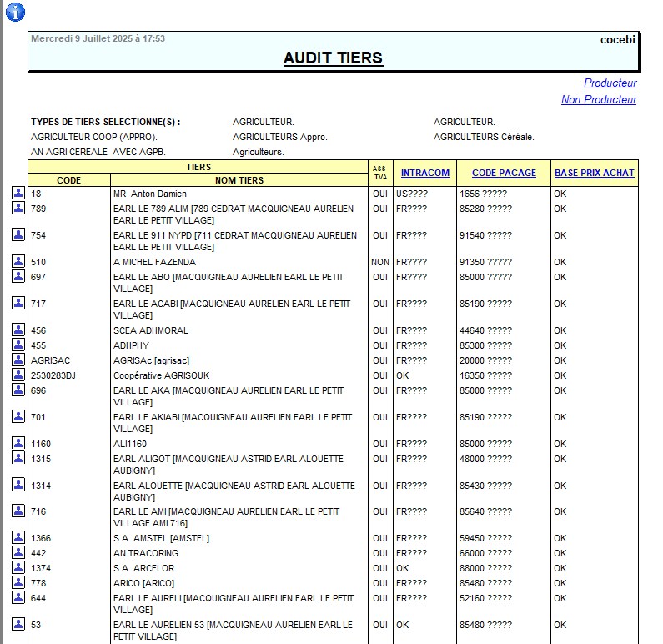Open person icon for code 1366
This screenshot has height=644, width=663.
click(x=18, y=537)
